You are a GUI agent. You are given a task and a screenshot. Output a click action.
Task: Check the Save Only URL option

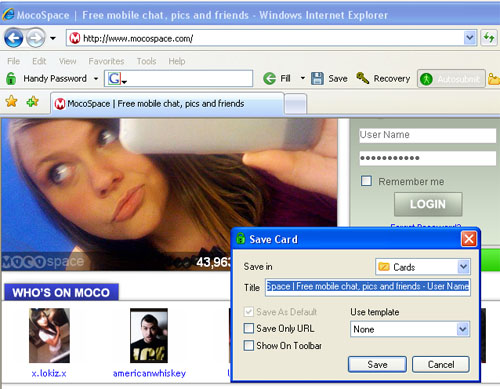[x=249, y=328]
